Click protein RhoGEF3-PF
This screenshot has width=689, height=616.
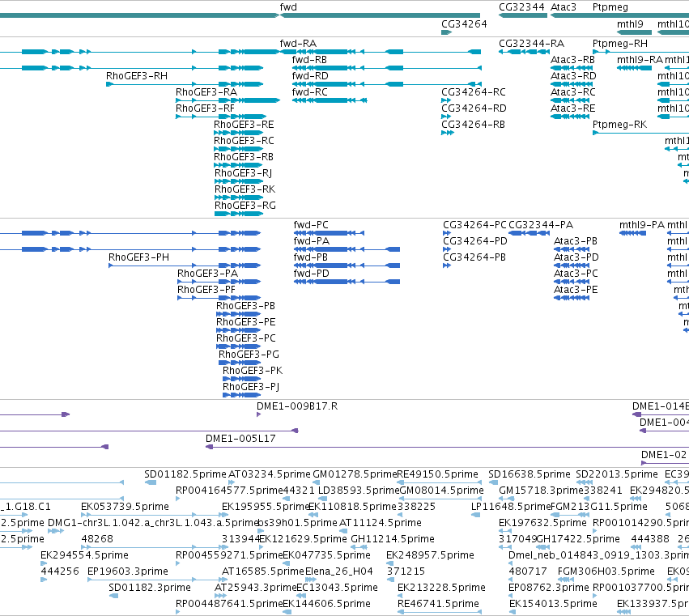click(x=219, y=299)
